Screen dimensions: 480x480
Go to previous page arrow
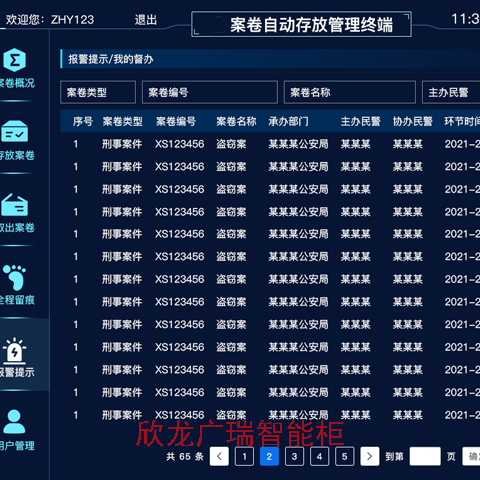(x=219, y=456)
